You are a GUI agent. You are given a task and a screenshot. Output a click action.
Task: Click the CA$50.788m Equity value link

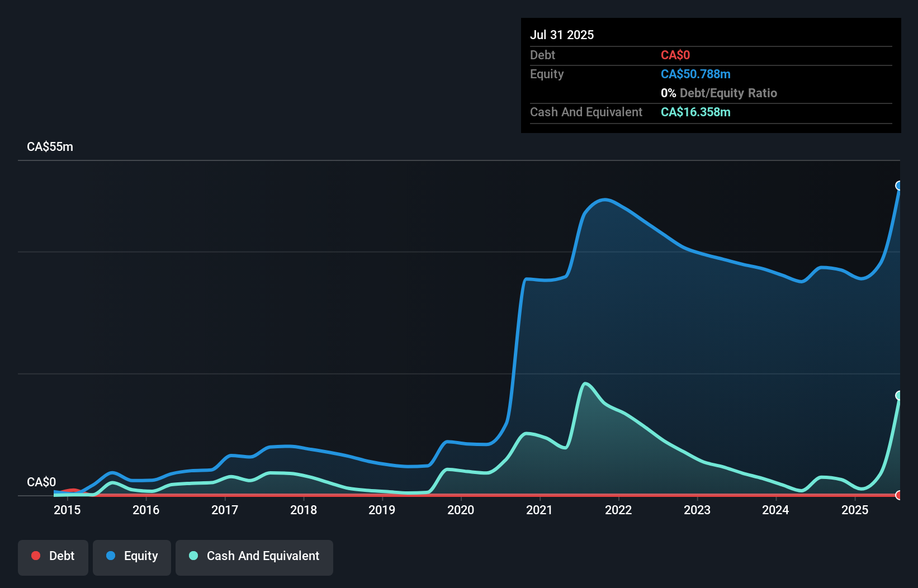coord(695,74)
